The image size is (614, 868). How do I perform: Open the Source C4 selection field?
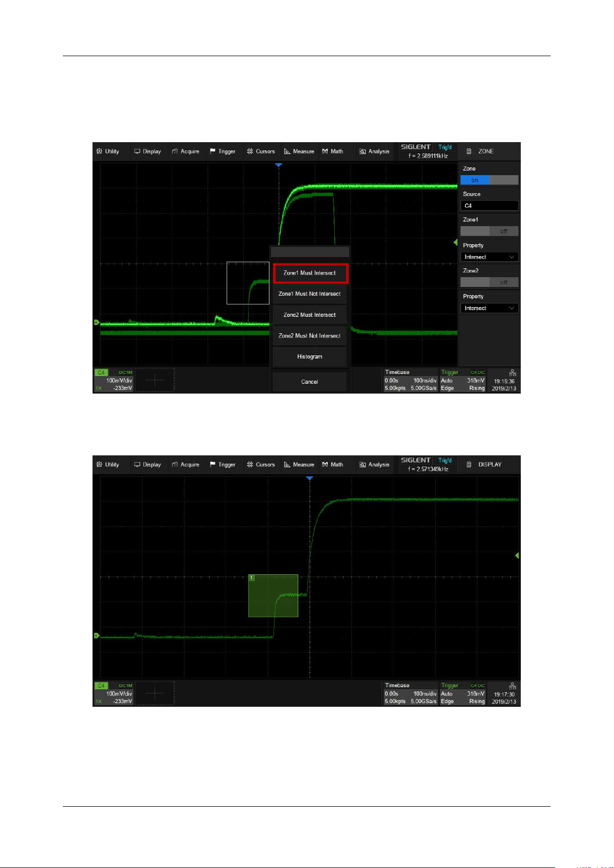point(489,206)
